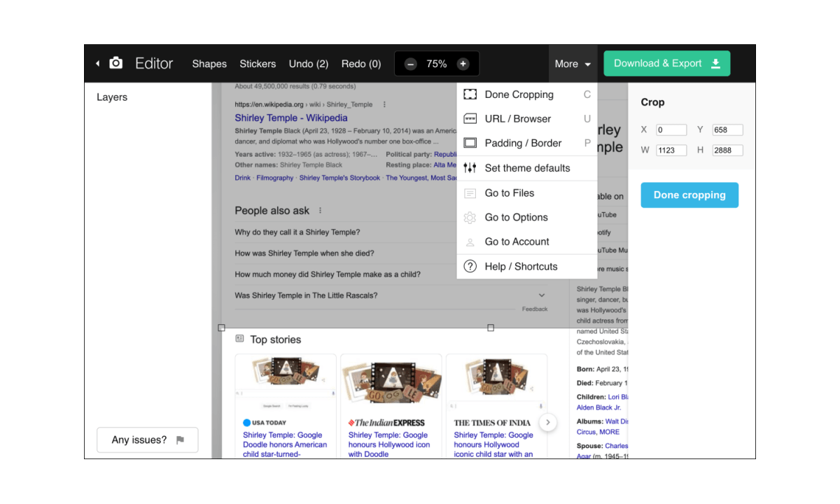Click the crop width W input field

[x=671, y=150]
